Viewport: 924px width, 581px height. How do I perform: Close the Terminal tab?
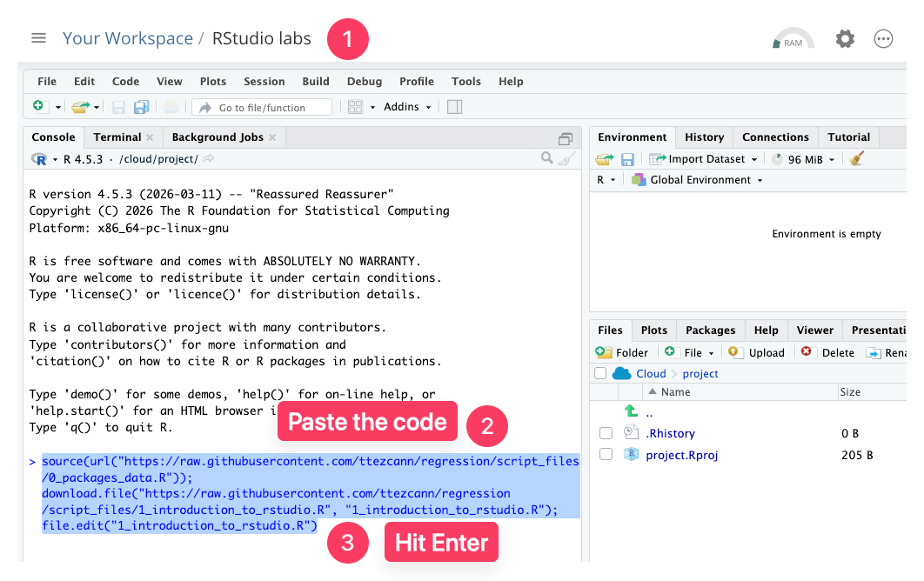click(150, 137)
